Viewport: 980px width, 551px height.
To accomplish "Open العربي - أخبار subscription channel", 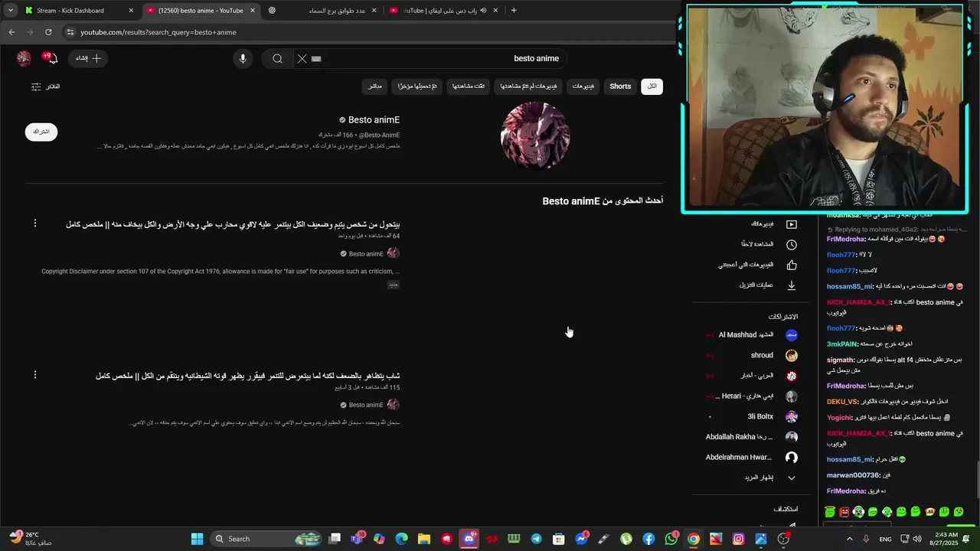I will coord(750,376).
